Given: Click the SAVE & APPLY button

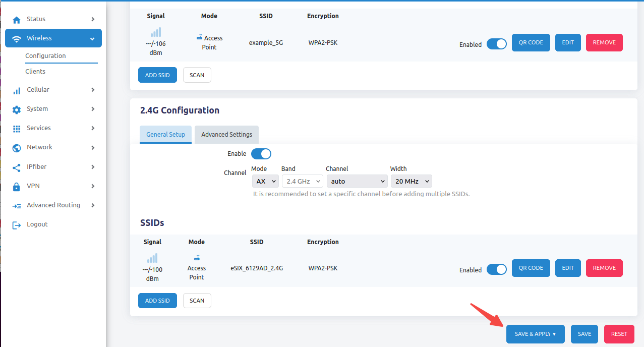Looking at the screenshot, I should (x=535, y=334).
